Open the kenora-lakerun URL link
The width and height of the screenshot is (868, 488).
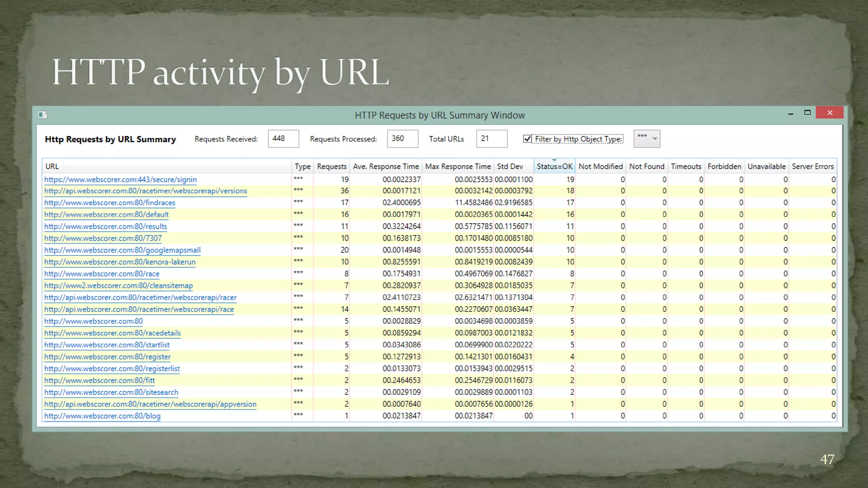point(120,262)
